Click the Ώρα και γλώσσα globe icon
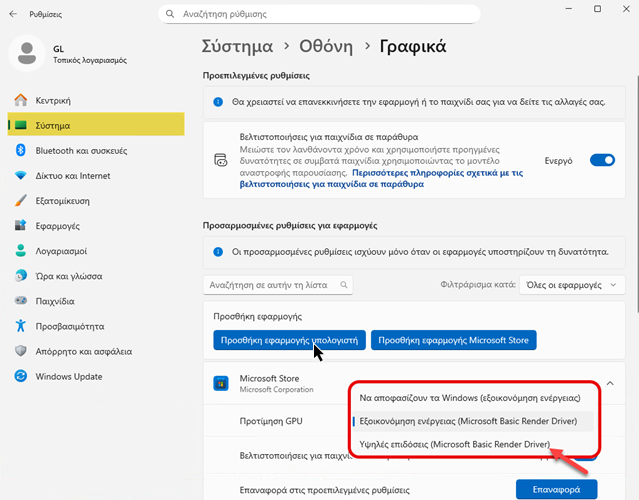This screenshot has width=639, height=500. click(20, 276)
